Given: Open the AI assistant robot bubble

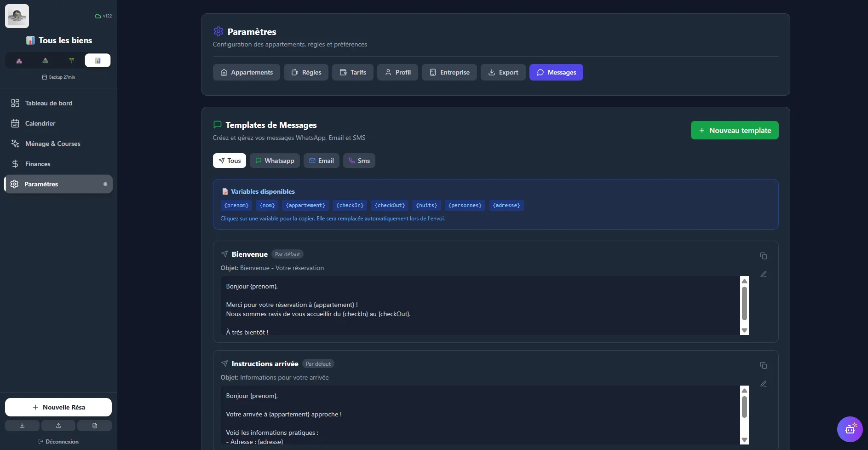Looking at the screenshot, I should coord(850,429).
